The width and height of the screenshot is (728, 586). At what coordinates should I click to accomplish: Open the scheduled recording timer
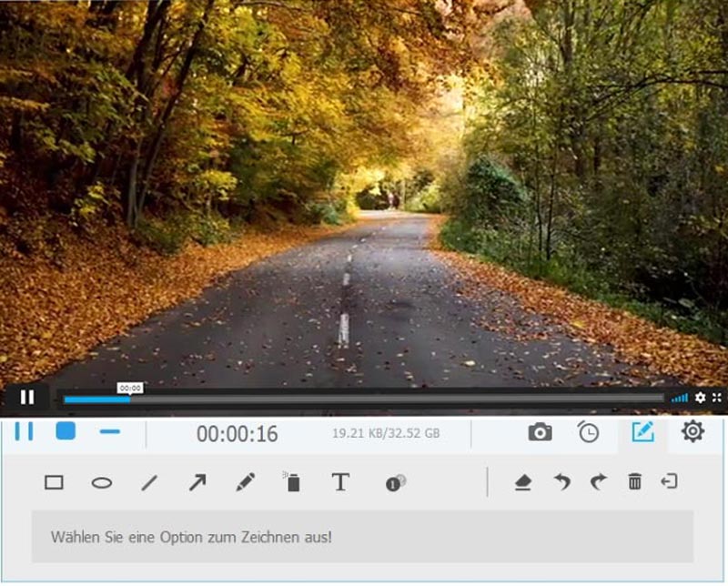(589, 433)
